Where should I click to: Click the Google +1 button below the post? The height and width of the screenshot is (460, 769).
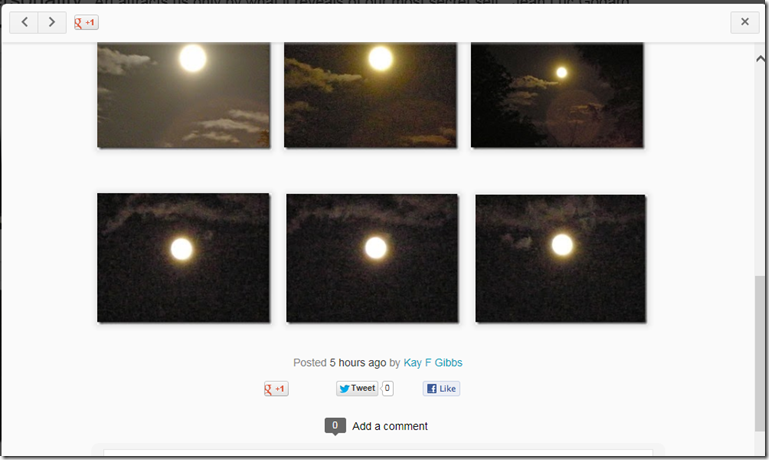click(276, 389)
